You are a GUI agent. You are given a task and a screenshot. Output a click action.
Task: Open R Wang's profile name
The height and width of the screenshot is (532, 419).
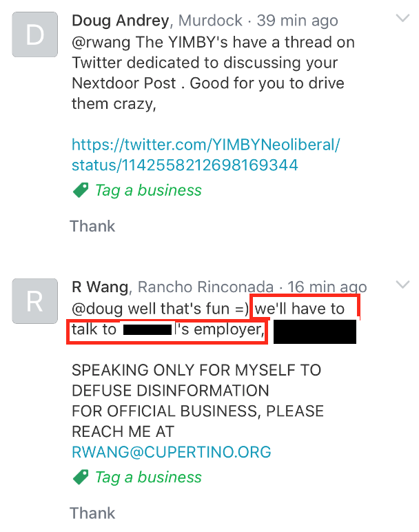[x=100, y=287]
